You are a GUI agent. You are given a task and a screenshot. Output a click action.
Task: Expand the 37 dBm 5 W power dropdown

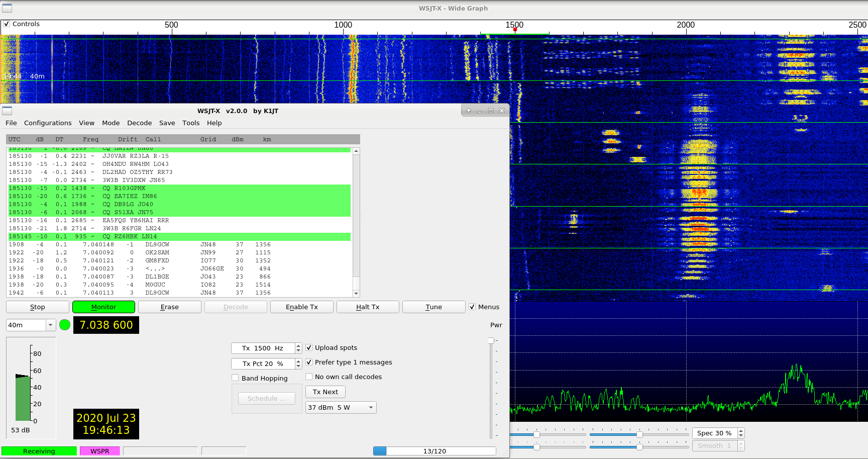[371, 407]
